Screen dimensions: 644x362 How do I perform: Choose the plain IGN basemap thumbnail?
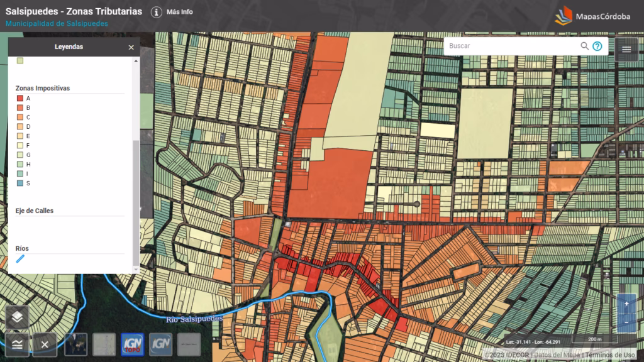tap(160, 344)
